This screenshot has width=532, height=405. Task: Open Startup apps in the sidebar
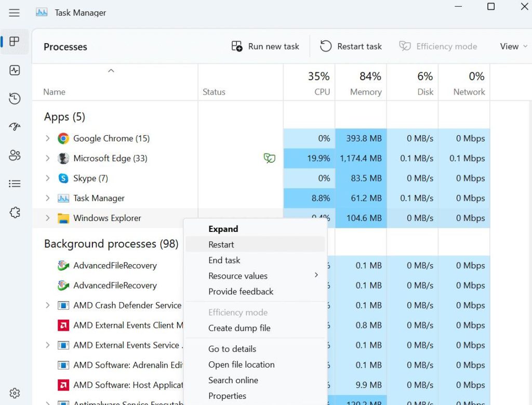15,127
